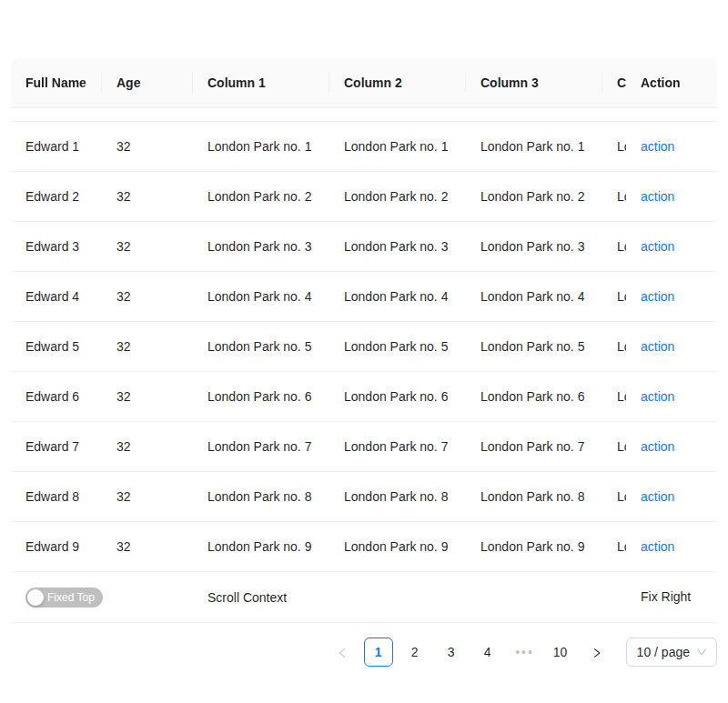Click the previous page arrow
The height and width of the screenshot is (703, 728).
[342, 652]
